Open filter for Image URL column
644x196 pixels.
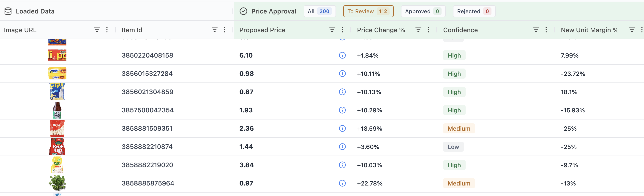click(97, 30)
